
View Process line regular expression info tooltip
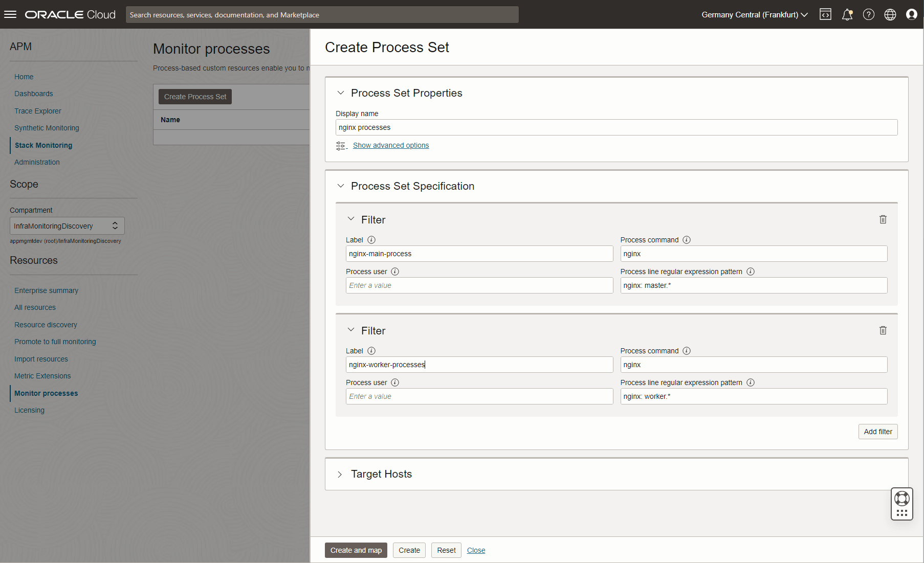coord(751,272)
